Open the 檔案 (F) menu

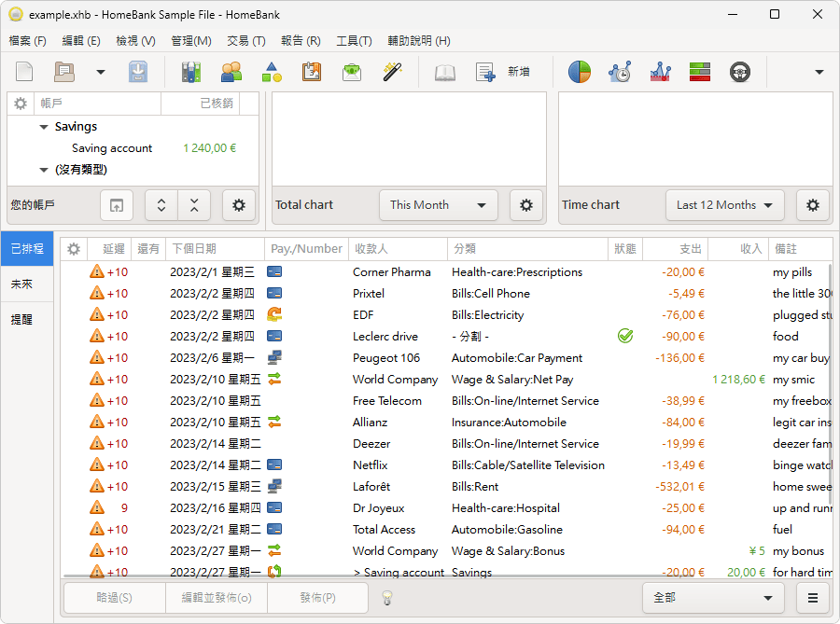(x=27, y=41)
